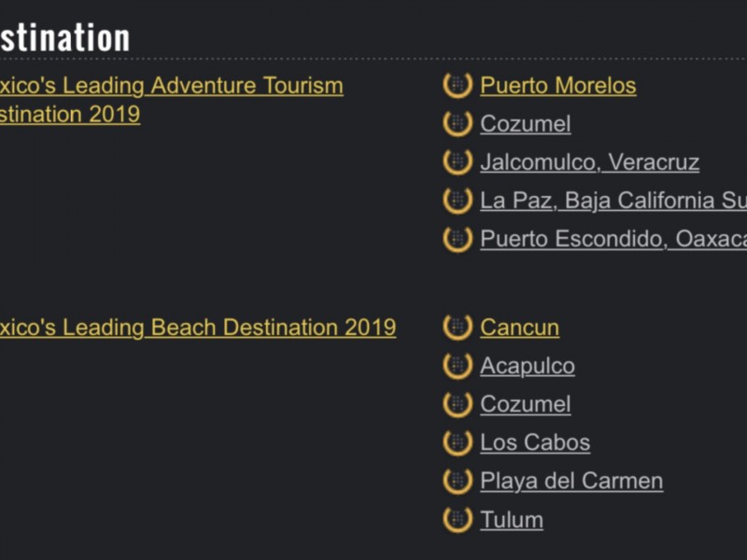The height and width of the screenshot is (560, 747).
Task: Click the laurel icon beside Jalcomulco, Veracruz
Action: pyautogui.click(x=458, y=161)
